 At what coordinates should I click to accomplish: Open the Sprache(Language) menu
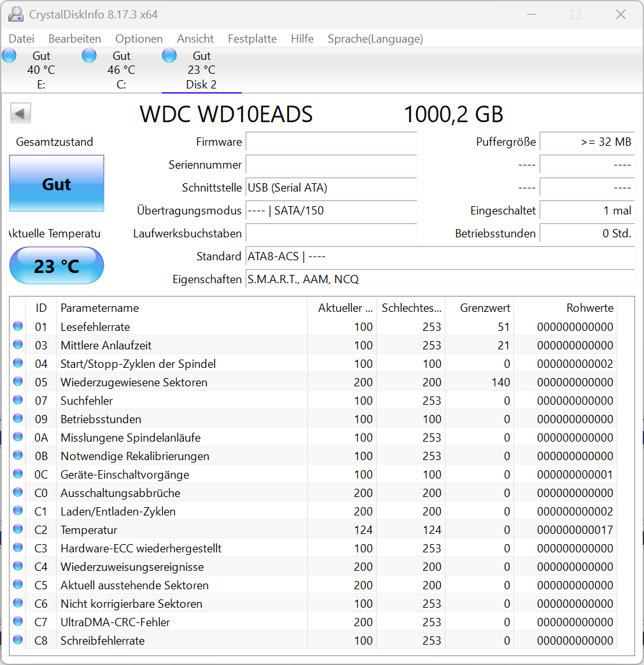[x=375, y=39]
